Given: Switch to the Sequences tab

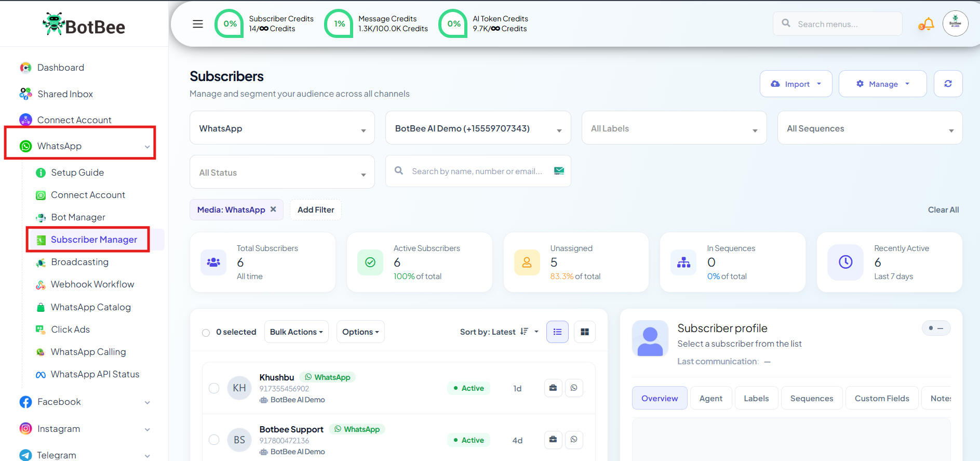Looking at the screenshot, I should click(x=812, y=398).
